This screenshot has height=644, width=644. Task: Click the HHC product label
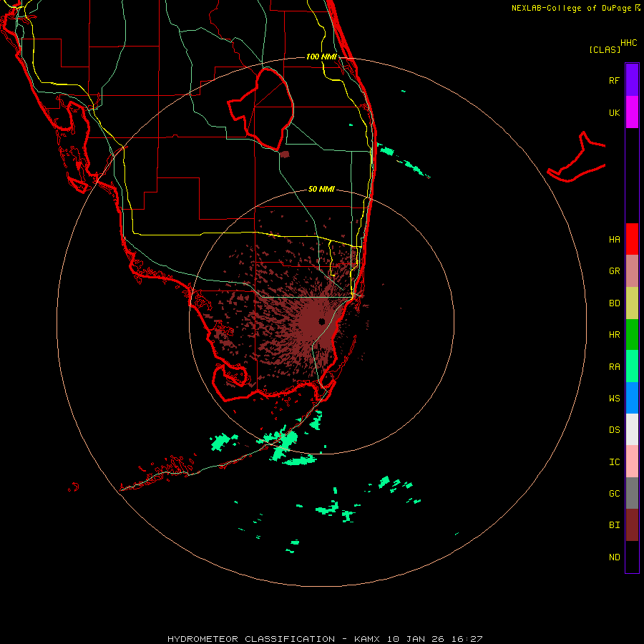(x=629, y=43)
